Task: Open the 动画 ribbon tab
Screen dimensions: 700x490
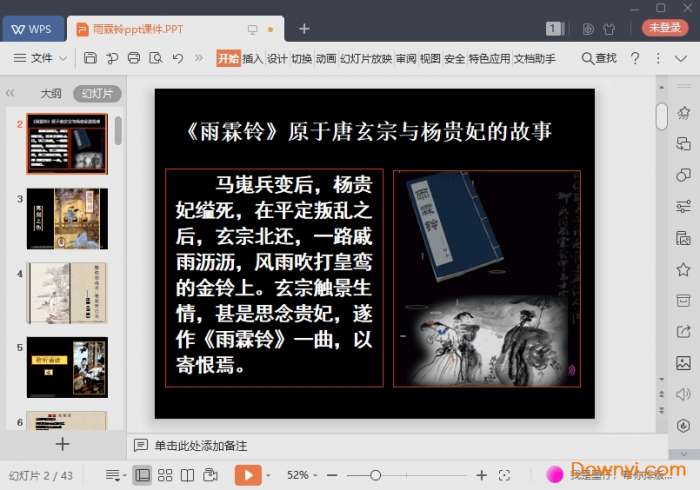Action: click(x=326, y=59)
